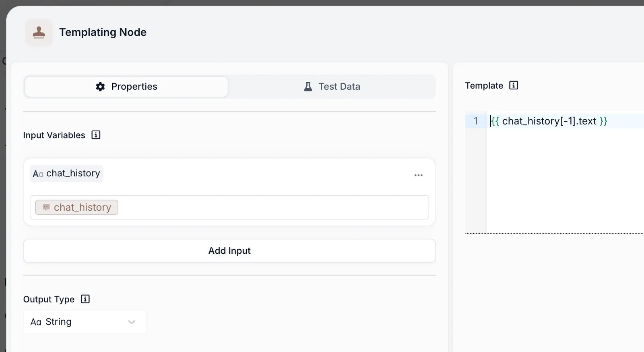The width and height of the screenshot is (644, 352).
Task: Click the Input Variables heading
Action: [54, 135]
